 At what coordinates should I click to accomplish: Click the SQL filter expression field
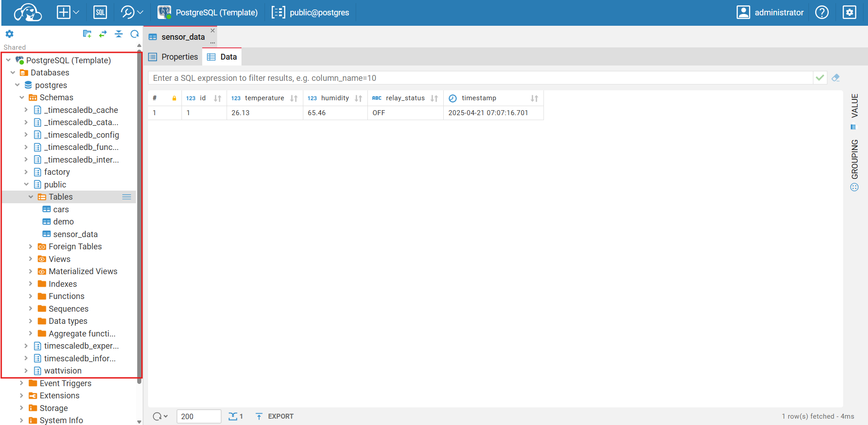coord(480,78)
